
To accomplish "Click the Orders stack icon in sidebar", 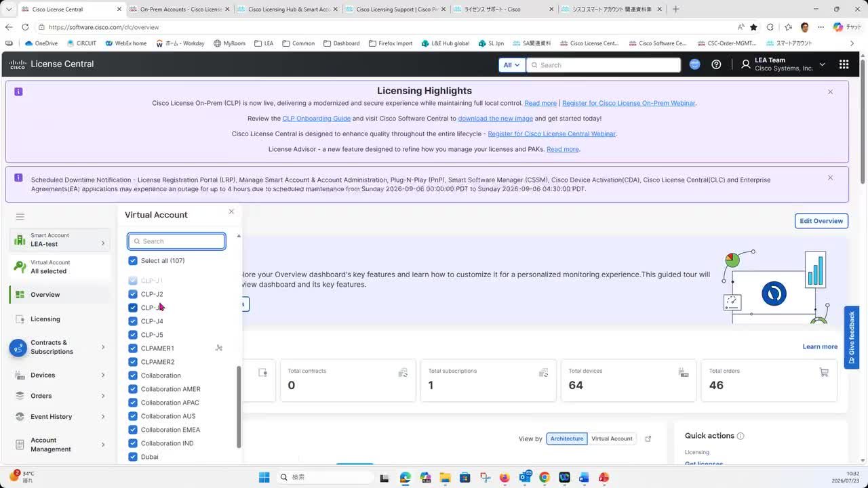I will pos(20,396).
